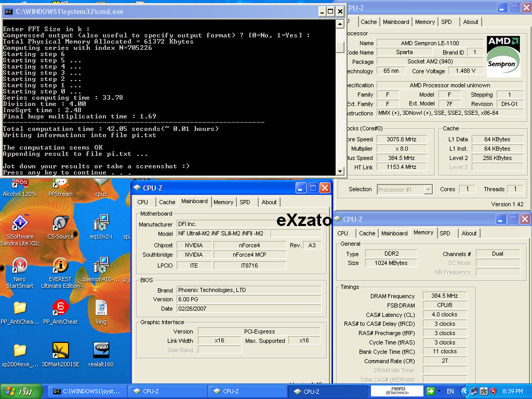Open About tab in top CPU-Z window
This screenshot has height=399, width=532.
click(471, 22)
